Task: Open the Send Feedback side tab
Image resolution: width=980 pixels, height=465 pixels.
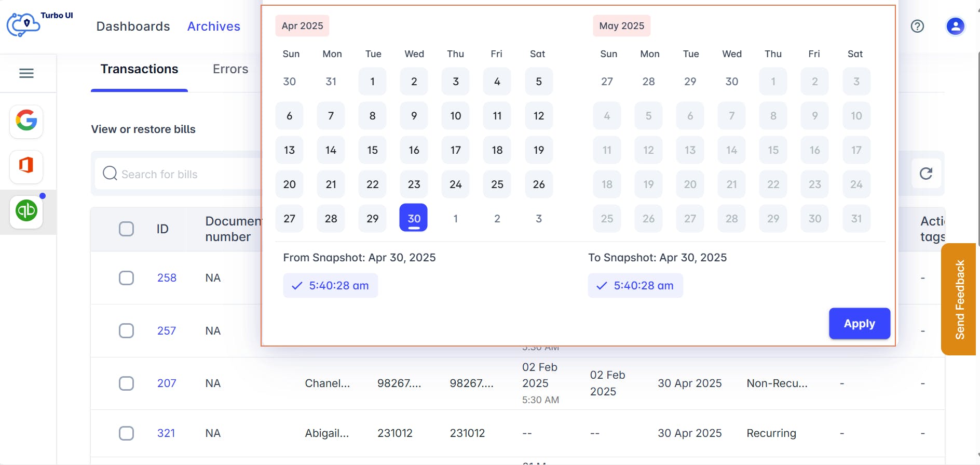Action: [959, 299]
